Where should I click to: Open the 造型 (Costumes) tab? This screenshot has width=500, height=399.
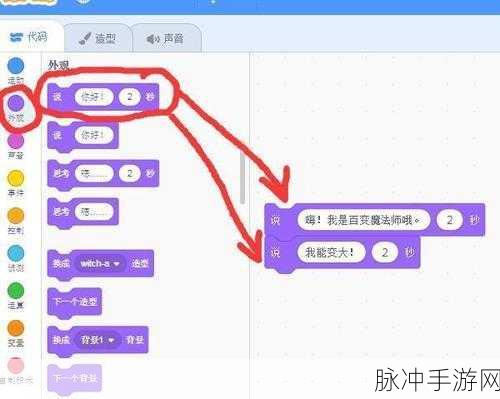(97, 38)
